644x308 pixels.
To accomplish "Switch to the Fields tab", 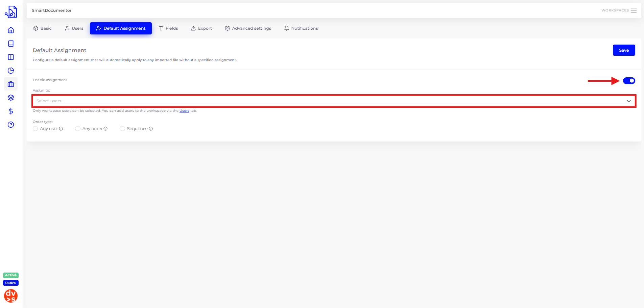I will [x=168, y=28].
